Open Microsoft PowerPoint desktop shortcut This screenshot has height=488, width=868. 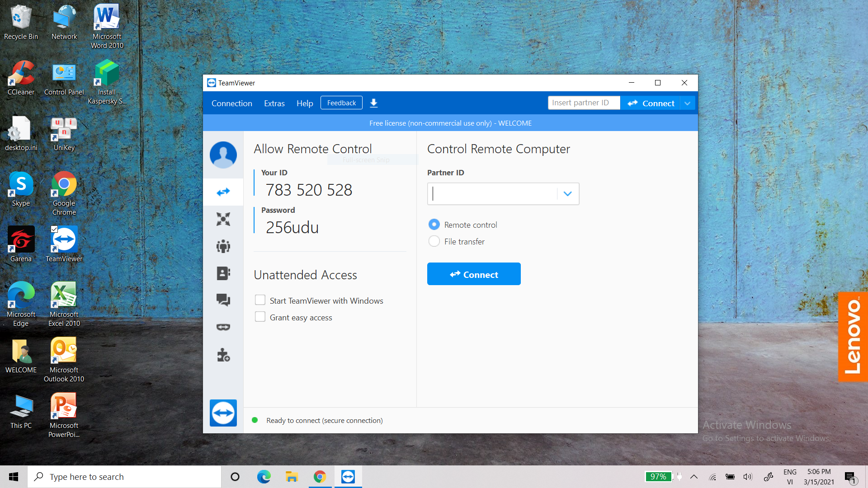(x=64, y=416)
